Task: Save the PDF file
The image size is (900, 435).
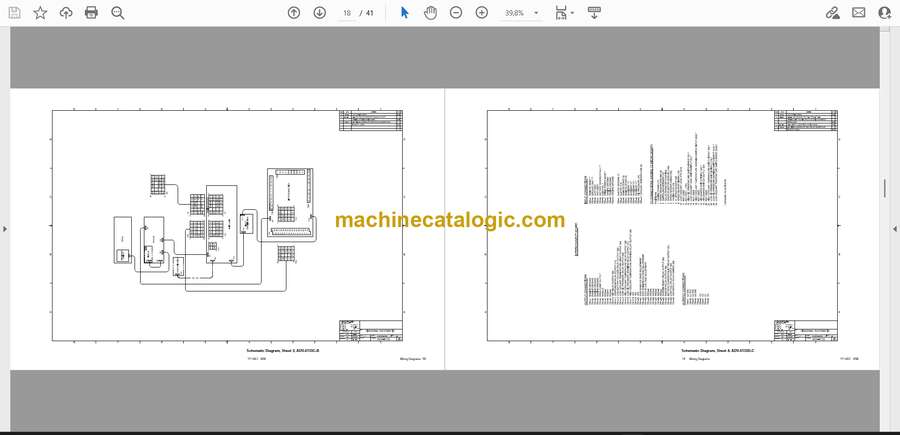Action: click(14, 13)
